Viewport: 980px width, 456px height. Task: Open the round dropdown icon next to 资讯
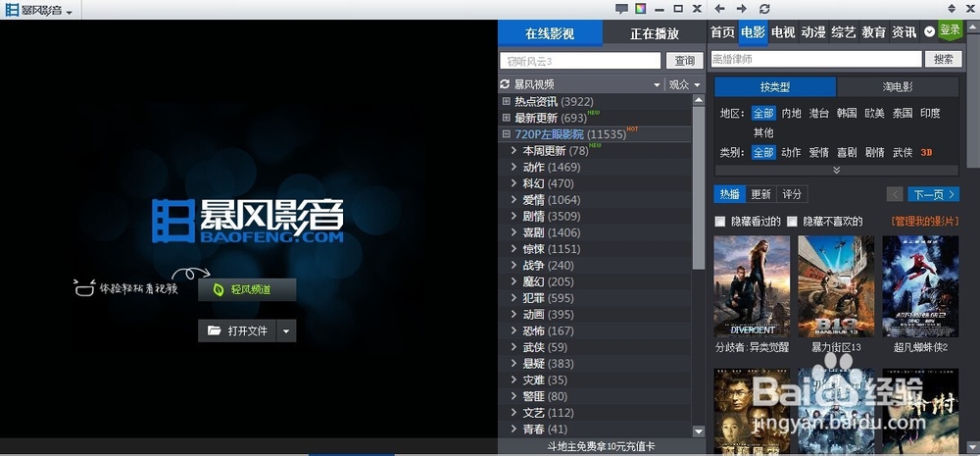point(929,31)
